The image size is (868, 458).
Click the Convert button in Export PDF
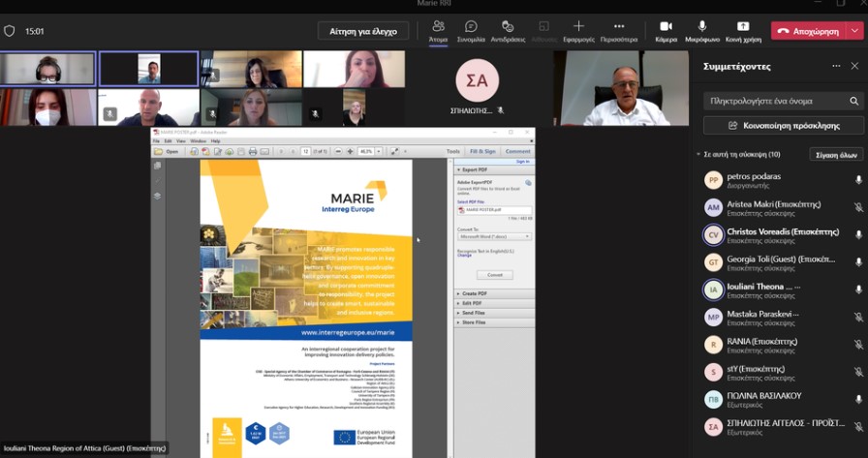click(495, 275)
